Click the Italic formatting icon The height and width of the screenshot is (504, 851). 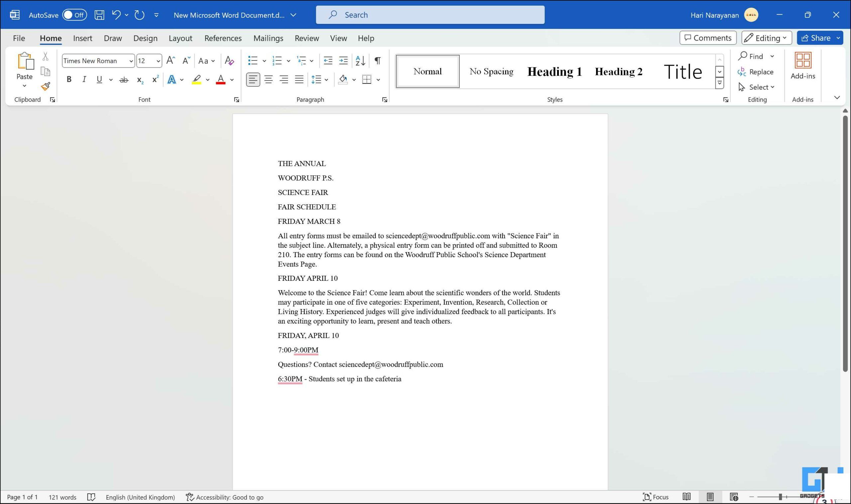[x=83, y=79]
